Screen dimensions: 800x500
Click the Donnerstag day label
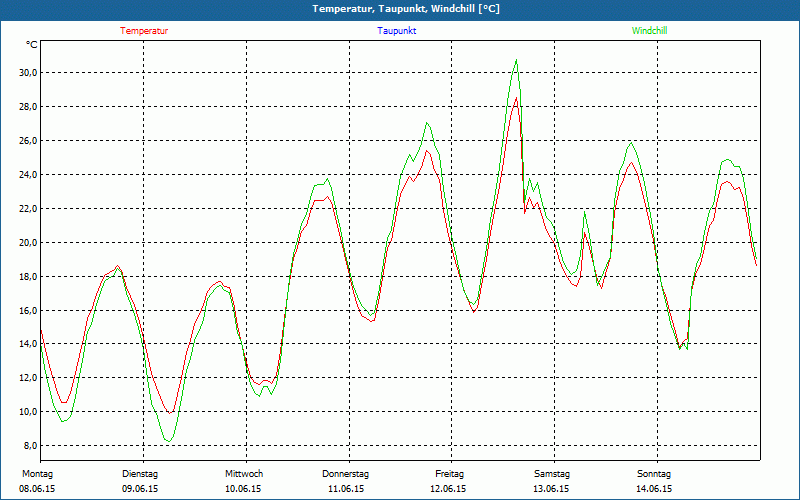click(x=345, y=474)
